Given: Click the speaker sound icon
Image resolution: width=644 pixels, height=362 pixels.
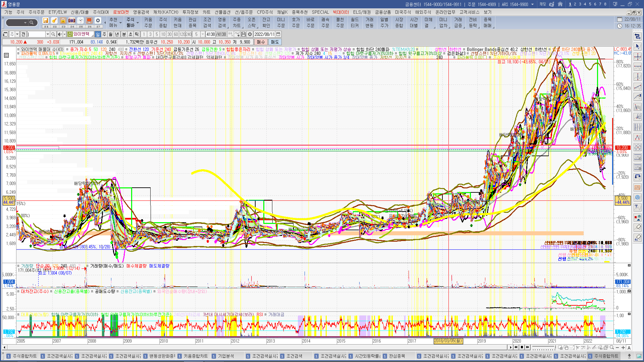Looking at the screenshot, I should (x=59, y=34).
